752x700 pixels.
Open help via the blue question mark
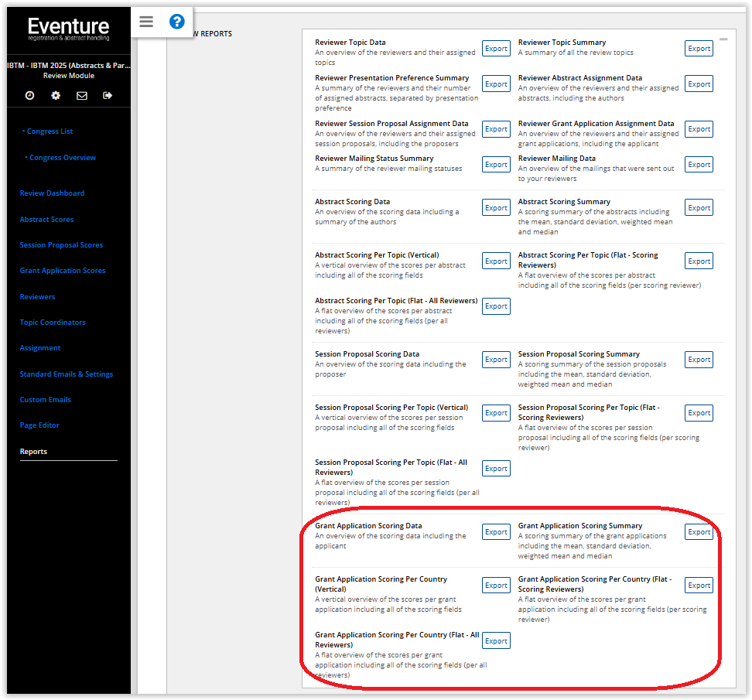(x=177, y=22)
